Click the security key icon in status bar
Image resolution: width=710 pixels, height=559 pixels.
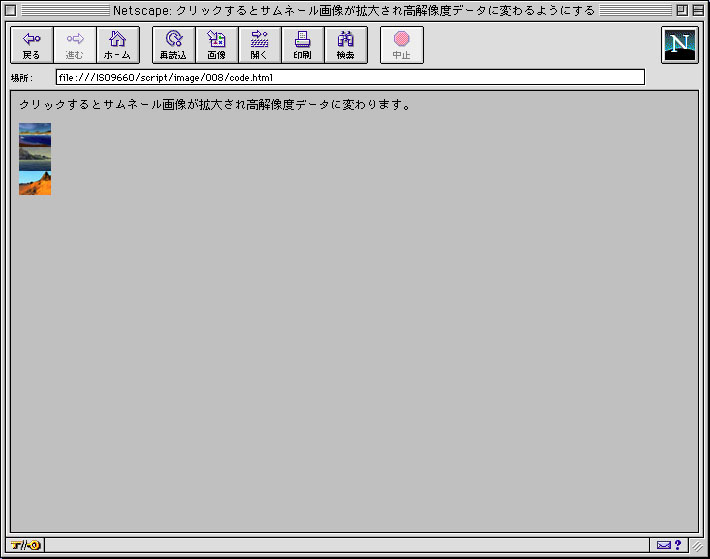coord(26,545)
